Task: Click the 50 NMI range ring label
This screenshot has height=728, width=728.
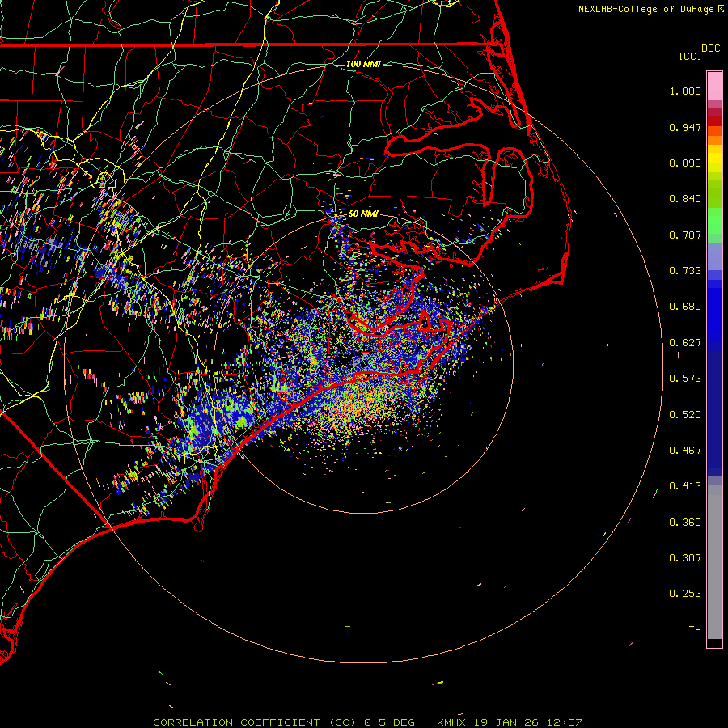Action: pyautogui.click(x=363, y=214)
